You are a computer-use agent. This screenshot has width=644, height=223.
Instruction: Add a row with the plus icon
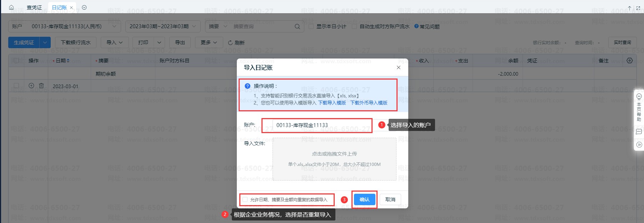pos(31,86)
